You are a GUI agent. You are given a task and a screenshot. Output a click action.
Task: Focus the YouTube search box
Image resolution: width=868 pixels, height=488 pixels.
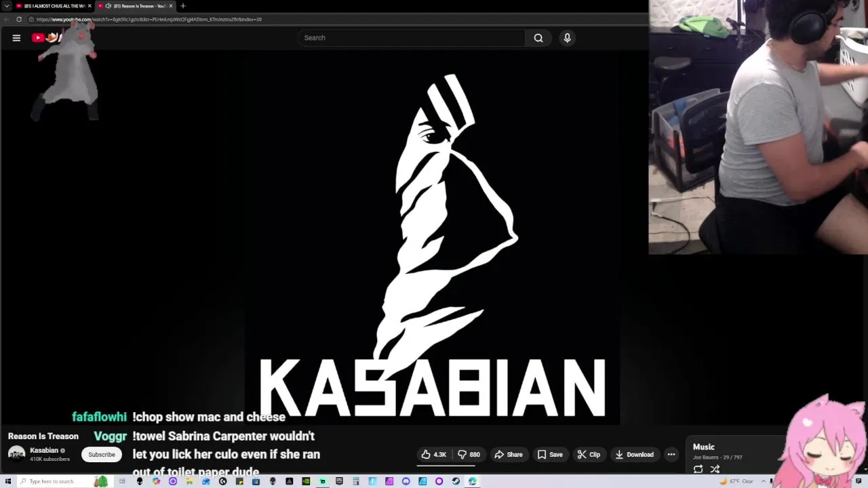tap(411, 38)
